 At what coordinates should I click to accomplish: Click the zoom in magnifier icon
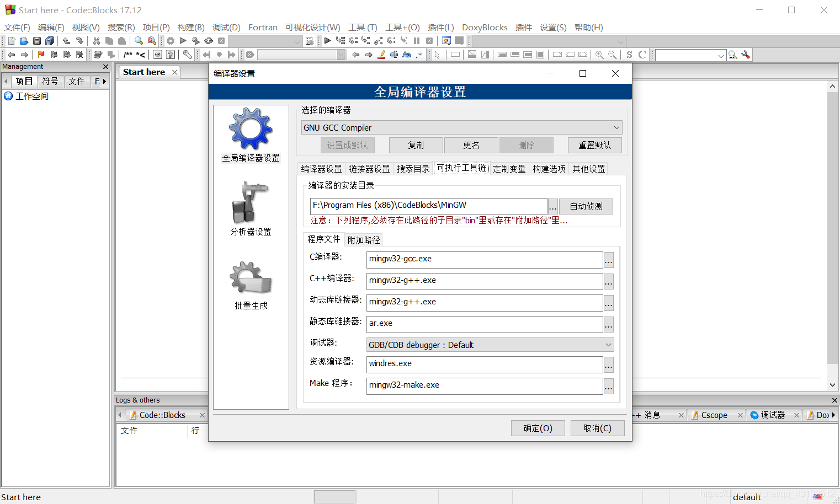599,55
